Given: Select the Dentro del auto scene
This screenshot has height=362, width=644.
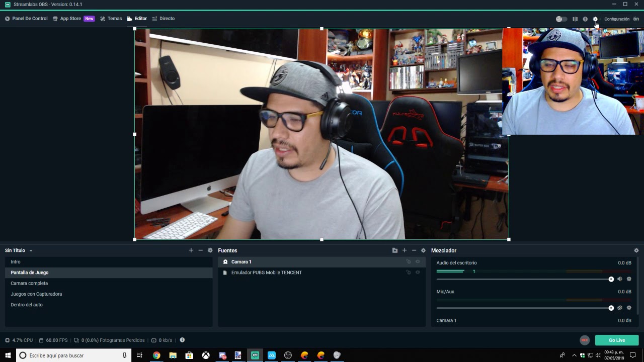Looking at the screenshot, I should 109,305.
